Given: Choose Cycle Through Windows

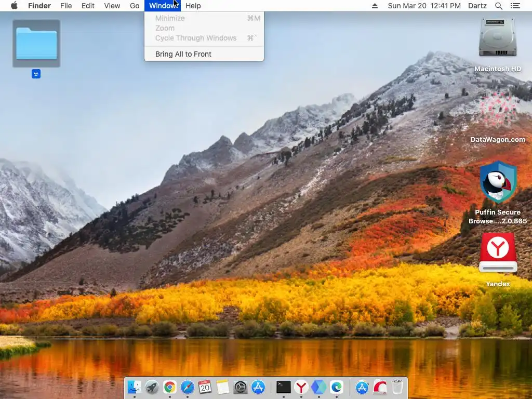Looking at the screenshot, I should coord(204,38).
